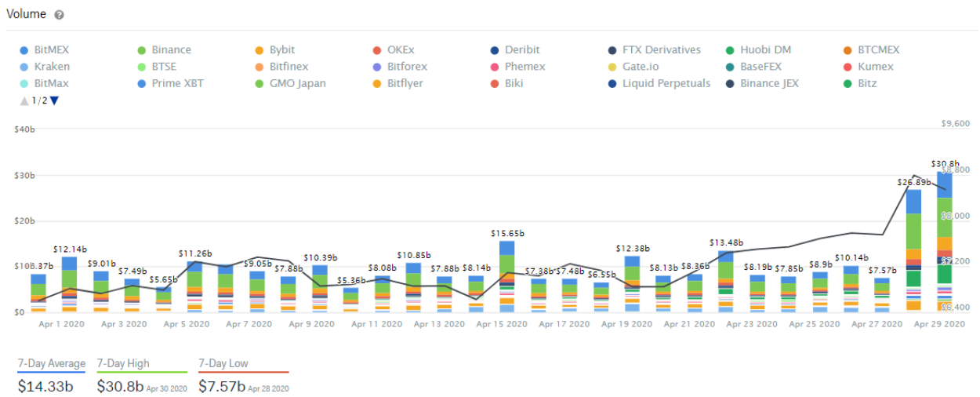Hide Kumex series via legend
This screenshot has height=397, width=980.
[x=869, y=67]
